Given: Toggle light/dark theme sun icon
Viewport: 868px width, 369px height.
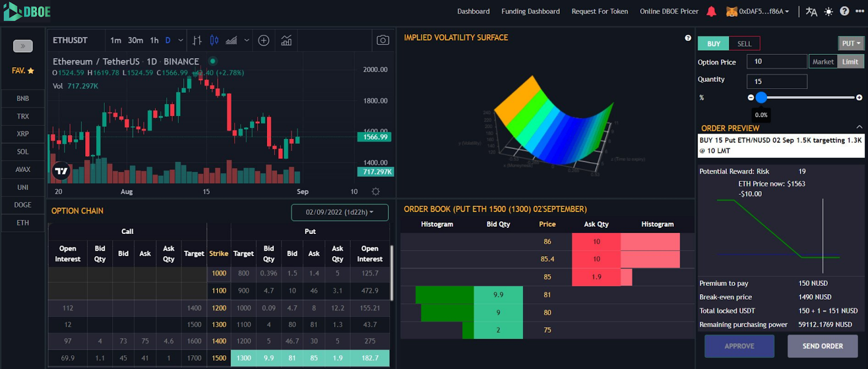Looking at the screenshot, I should point(828,11).
